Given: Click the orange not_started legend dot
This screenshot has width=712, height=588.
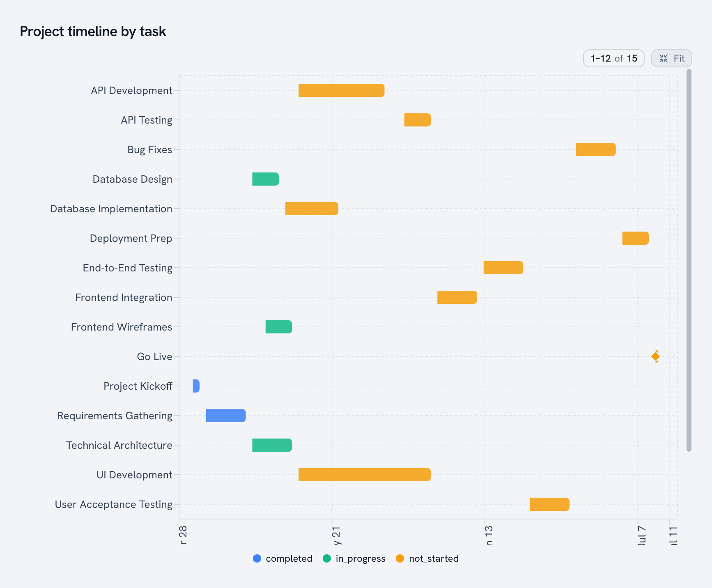Looking at the screenshot, I should click(x=400, y=558).
